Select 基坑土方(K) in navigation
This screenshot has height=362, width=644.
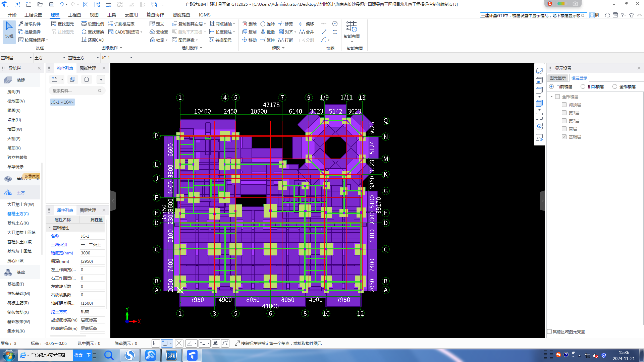[18, 223]
